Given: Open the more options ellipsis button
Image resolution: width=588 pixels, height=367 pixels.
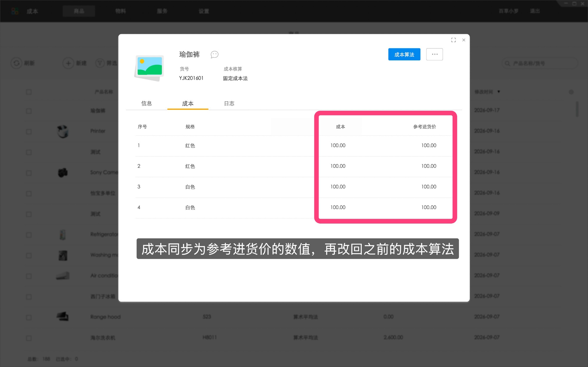Looking at the screenshot, I should [434, 54].
